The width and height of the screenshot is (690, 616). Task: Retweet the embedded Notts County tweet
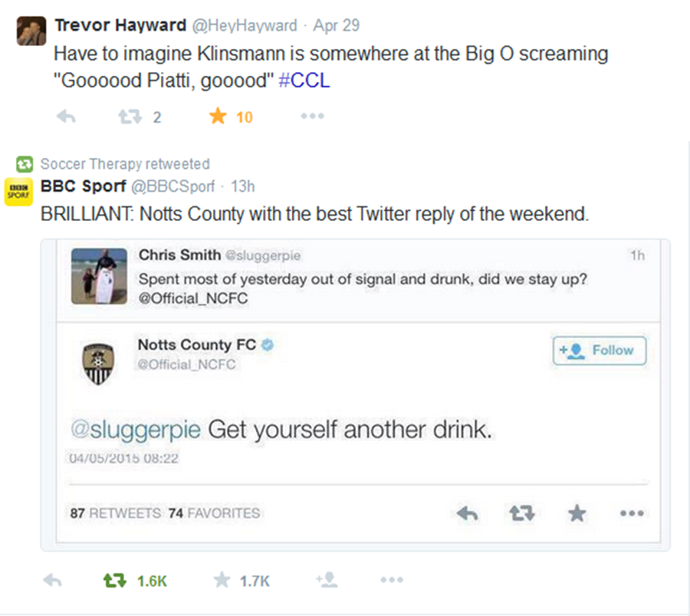tap(522, 513)
